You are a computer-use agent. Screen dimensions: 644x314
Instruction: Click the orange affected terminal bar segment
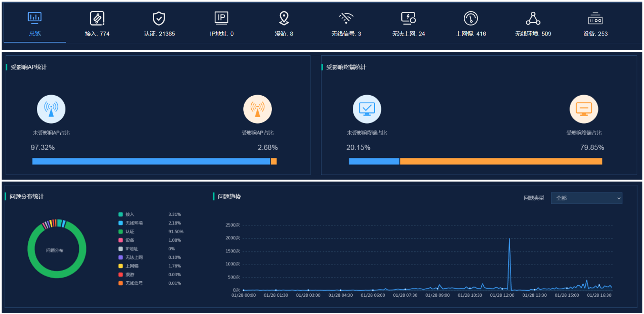click(x=501, y=161)
